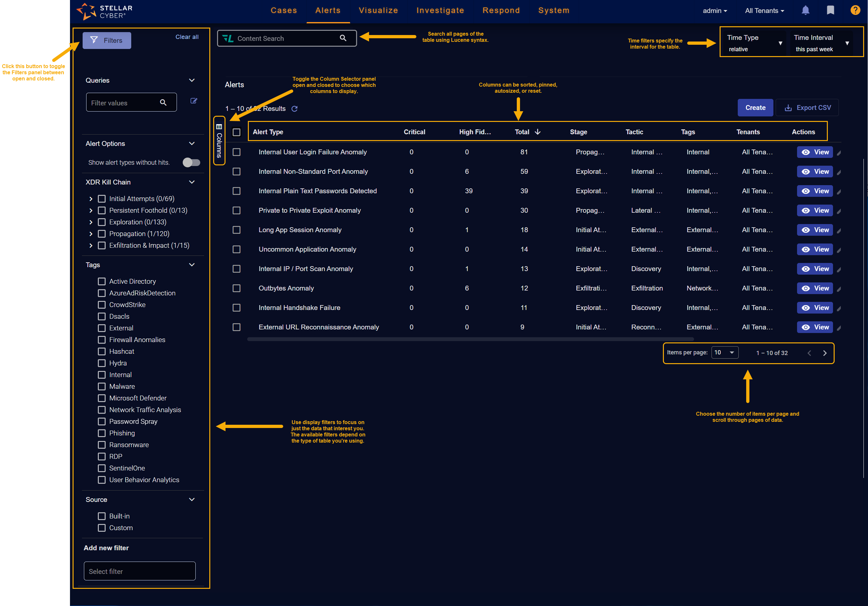Click the Export CSV button
The image size is (868, 606).
[x=807, y=108]
